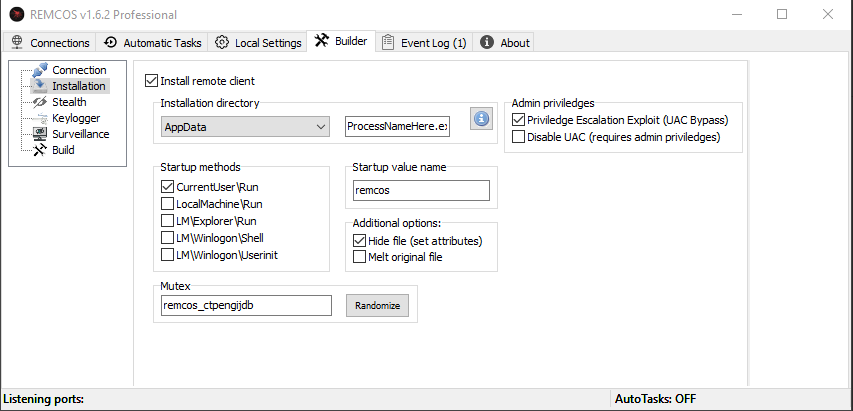Click the info icon on About tab

click(x=487, y=42)
